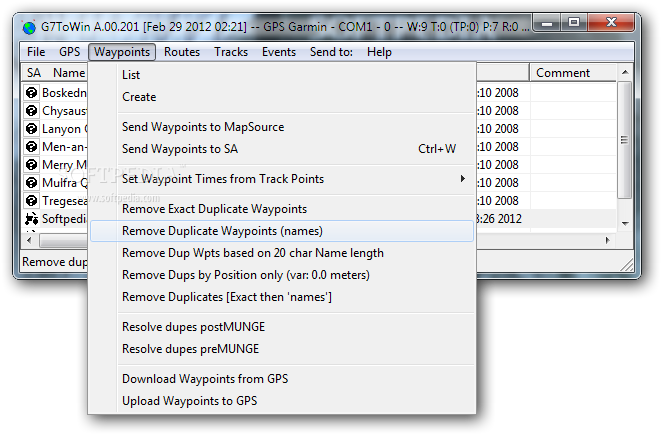Click the vertical scrollbar down arrow
The height and width of the screenshot is (435, 662).
pyautogui.click(x=625, y=223)
